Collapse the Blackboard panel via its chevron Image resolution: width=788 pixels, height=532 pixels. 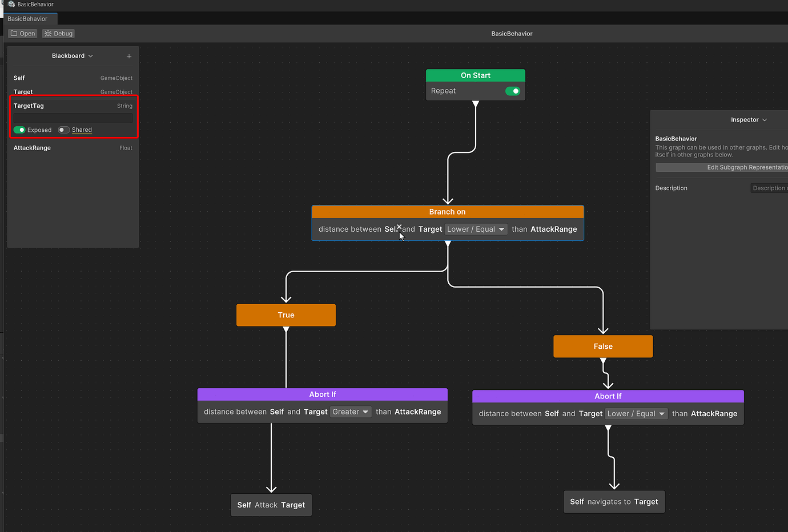[x=90, y=56]
